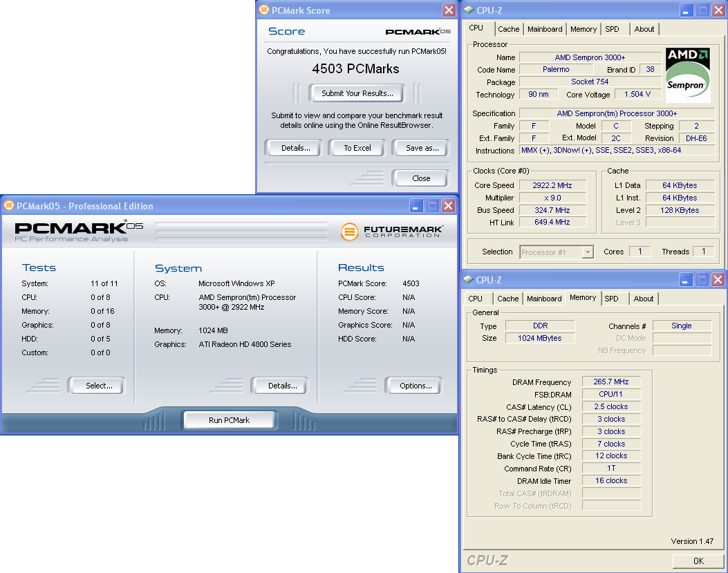Click the Core Speed 2922.2 MHz field
The height and width of the screenshot is (573, 728).
(x=552, y=185)
